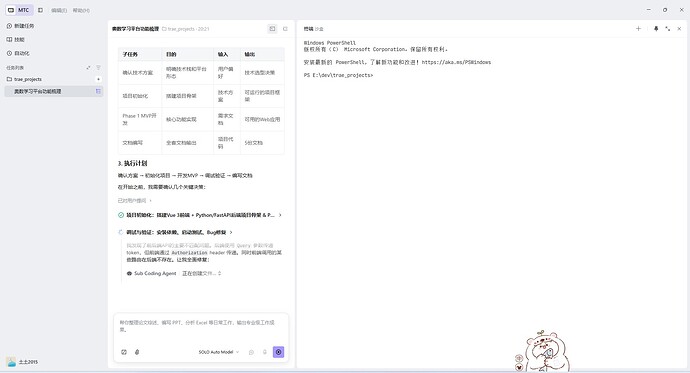The image size is (690, 373).
Task: Open the SOLO Auto Model dropdown
Action: pos(218,352)
